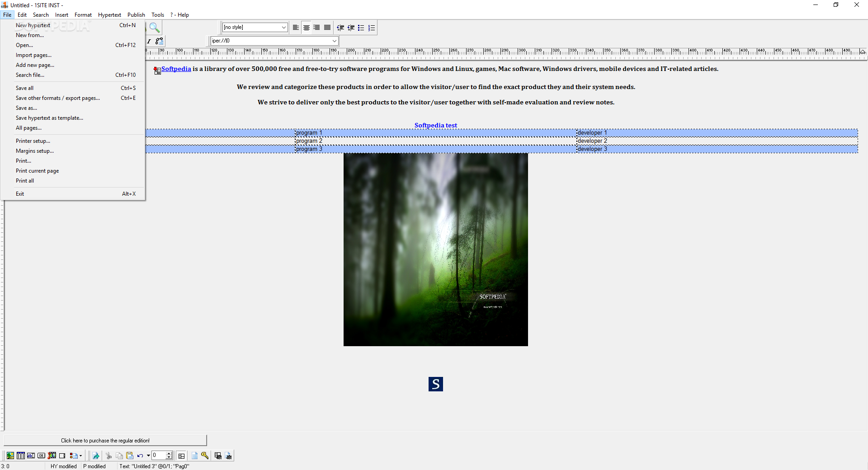Insert a table from the bottom toolbar
The height and width of the screenshot is (470, 868).
click(x=20, y=456)
